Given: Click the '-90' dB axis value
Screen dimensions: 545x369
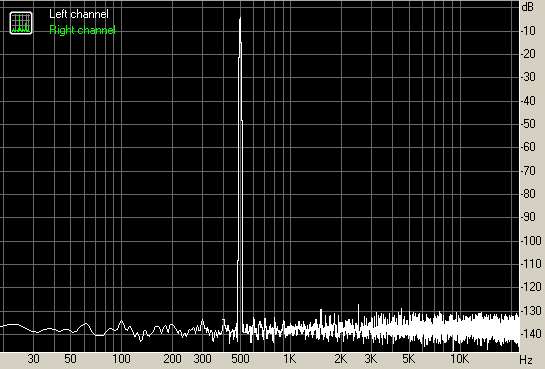Looking at the screenshot, I should coord(528,217).
